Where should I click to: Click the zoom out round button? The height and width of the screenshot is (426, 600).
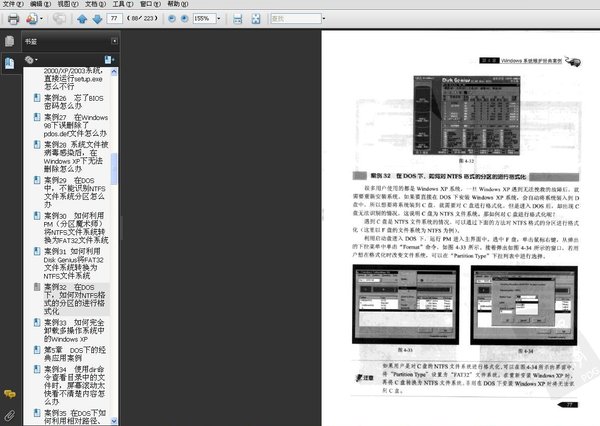click(172, 18)
